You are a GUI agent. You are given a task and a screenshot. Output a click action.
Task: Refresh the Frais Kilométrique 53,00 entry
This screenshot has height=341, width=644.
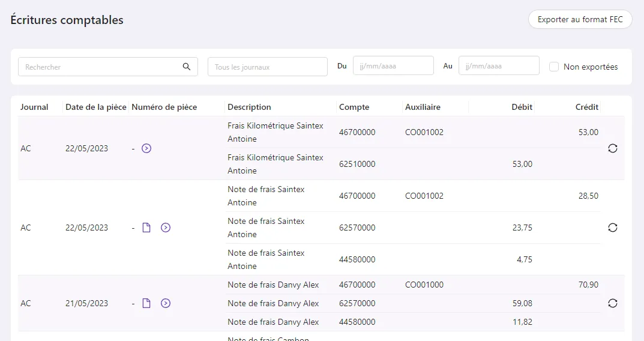pyautogui.click(x=612, y=148)
